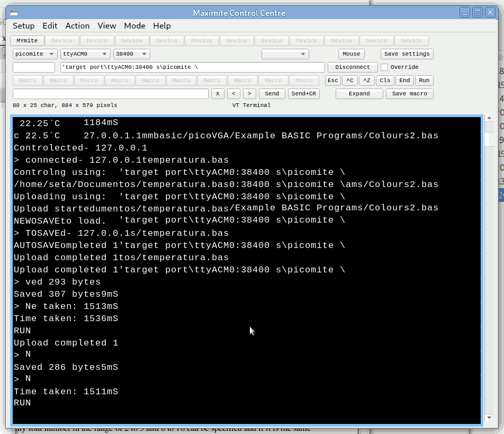Select the MYmite device tab
This screenshot has width=504, height=434.
point(27,40)
